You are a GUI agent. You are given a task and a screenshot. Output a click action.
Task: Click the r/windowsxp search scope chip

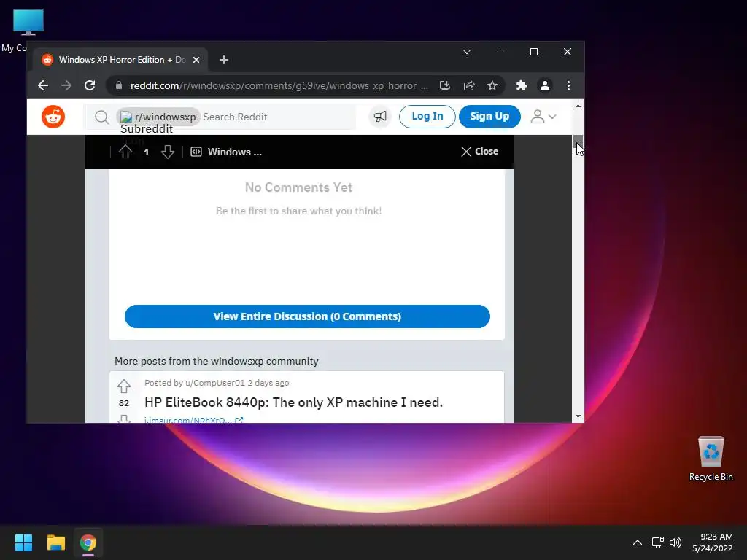pos(158,117)
